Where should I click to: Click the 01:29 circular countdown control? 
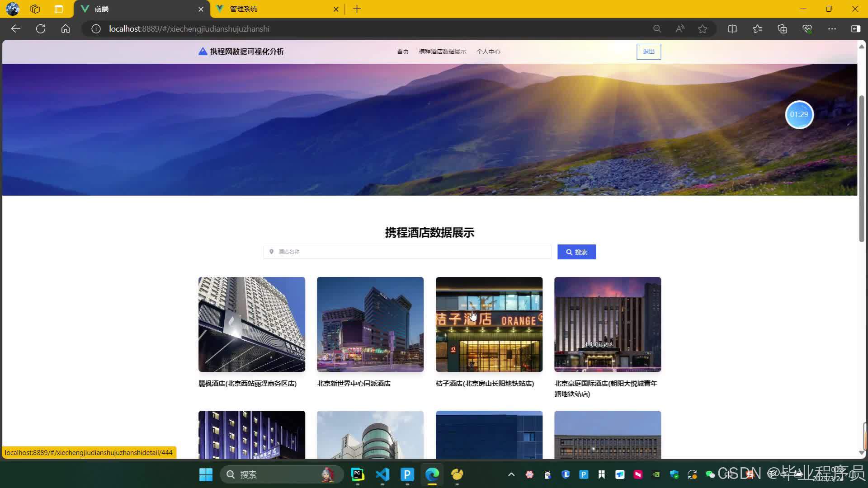799,115
